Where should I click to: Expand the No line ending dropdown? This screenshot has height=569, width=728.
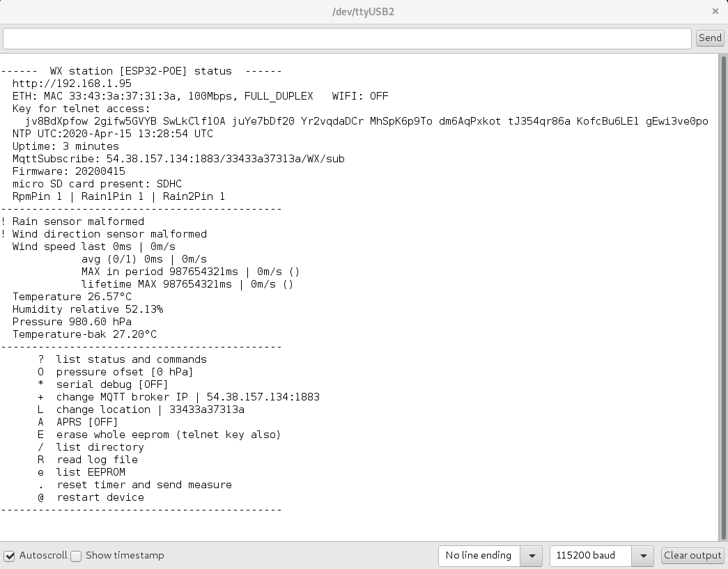pos(532,556)
